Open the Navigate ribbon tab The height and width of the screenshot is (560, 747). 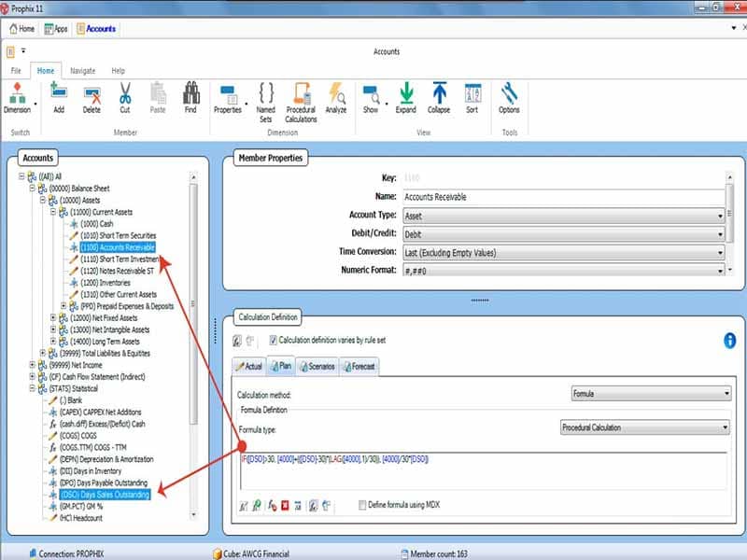click(83, 69)
